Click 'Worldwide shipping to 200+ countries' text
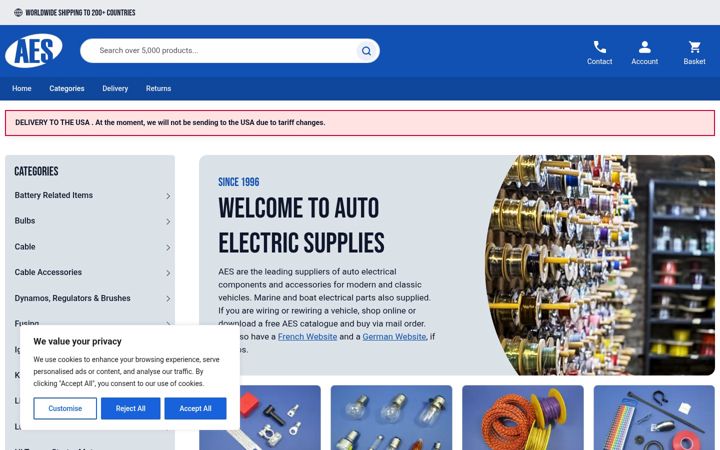 pyautogui.click(x=80, y=12)
